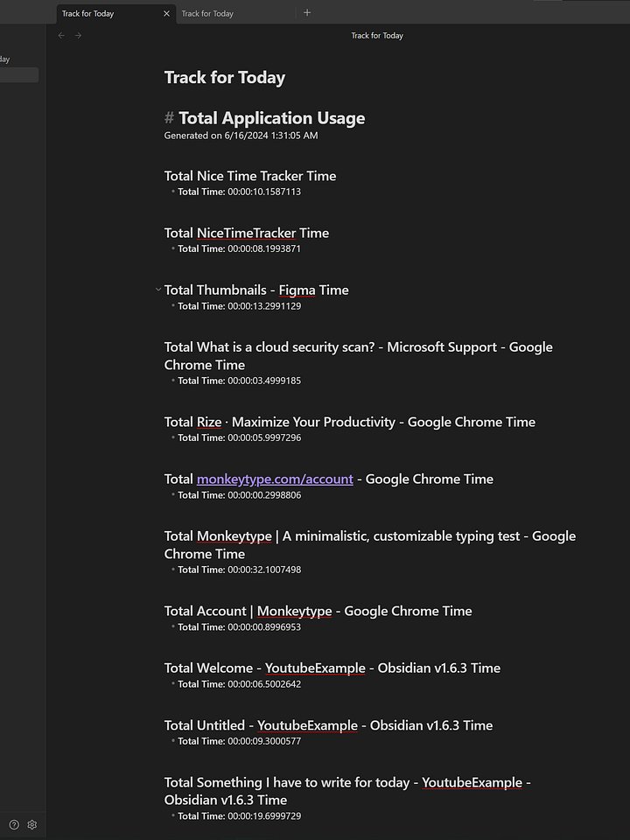The image size is (630, 840).
Task: Click the Total Account | Monkeytype heading
Action: pyautogui.click(x=318, y=611)
